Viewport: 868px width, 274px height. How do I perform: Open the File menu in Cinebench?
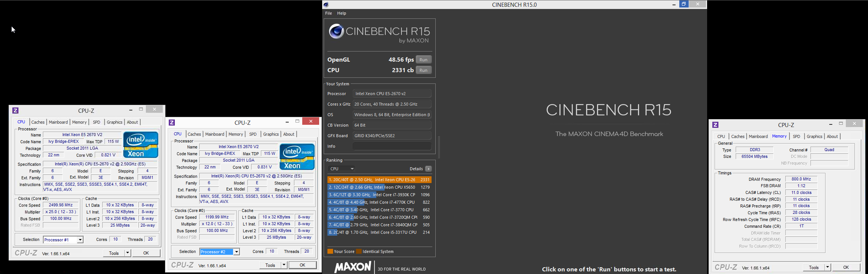(329, 13)
